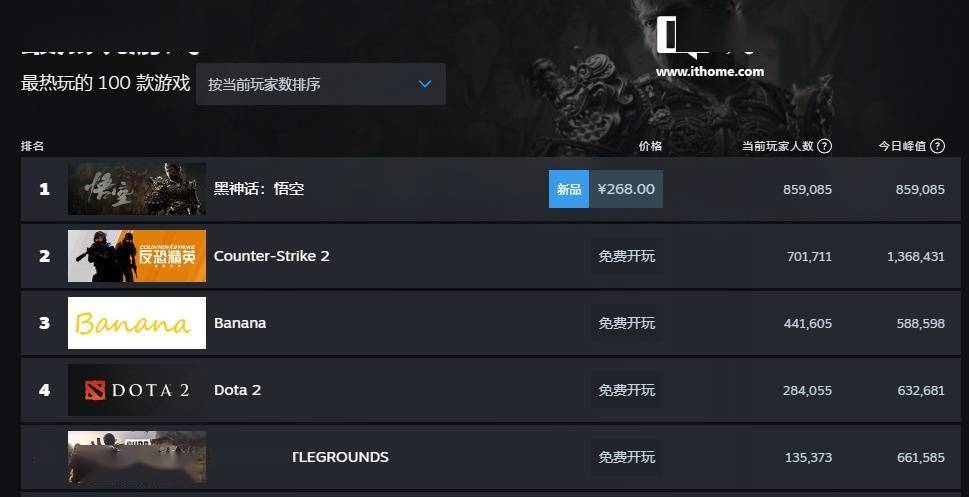Click Counter-Strike 2 免费开玩 button
Image resolution: width=969 pixels, height=497 pixels.
(x=626, y=256)
